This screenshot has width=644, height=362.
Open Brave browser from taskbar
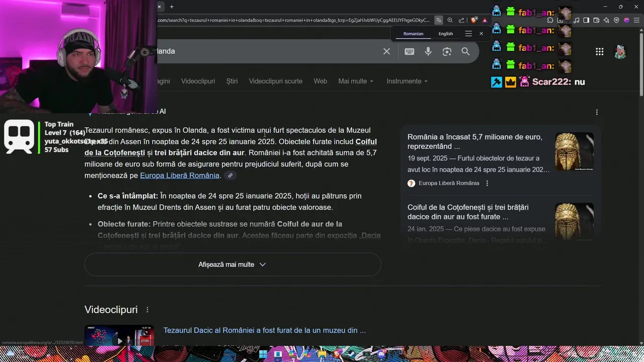(x=337, y=354)
